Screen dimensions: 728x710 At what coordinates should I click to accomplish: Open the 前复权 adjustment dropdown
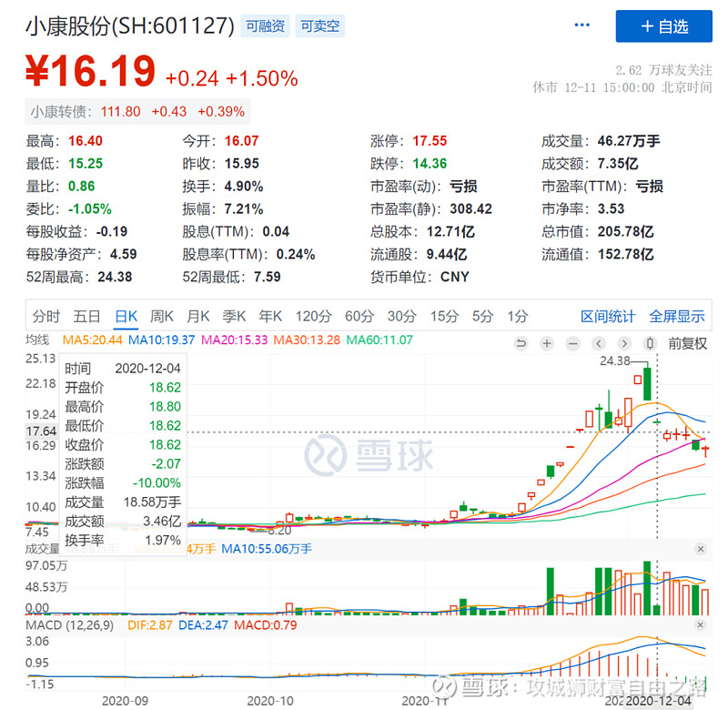pos(688,344)
